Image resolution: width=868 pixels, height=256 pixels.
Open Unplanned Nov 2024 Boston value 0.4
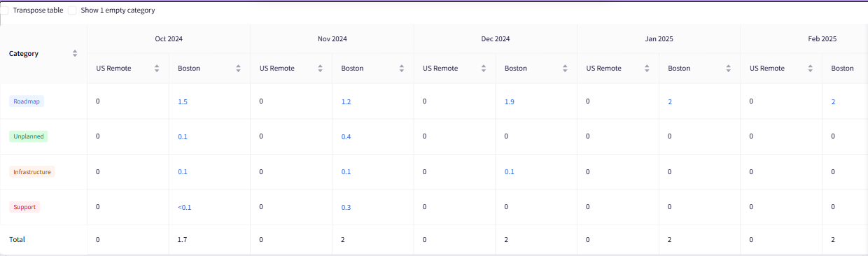(346, 137)
